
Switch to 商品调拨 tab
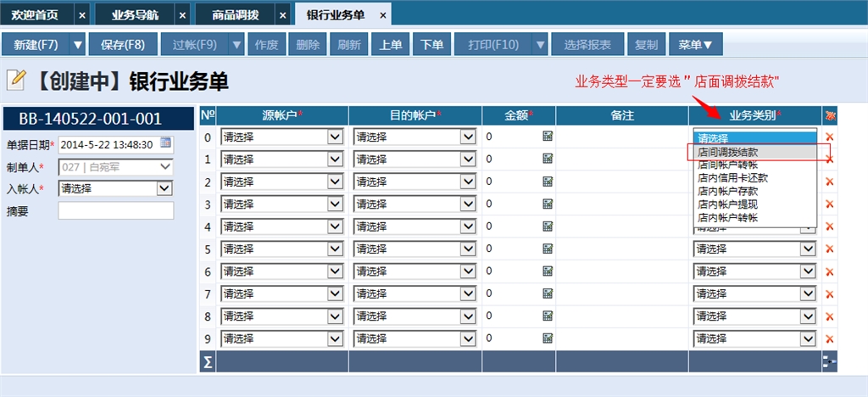[236, 15]
